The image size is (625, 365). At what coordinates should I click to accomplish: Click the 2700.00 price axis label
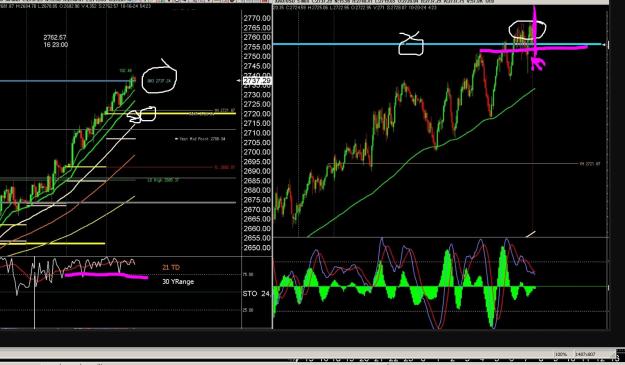coord(257,152)
